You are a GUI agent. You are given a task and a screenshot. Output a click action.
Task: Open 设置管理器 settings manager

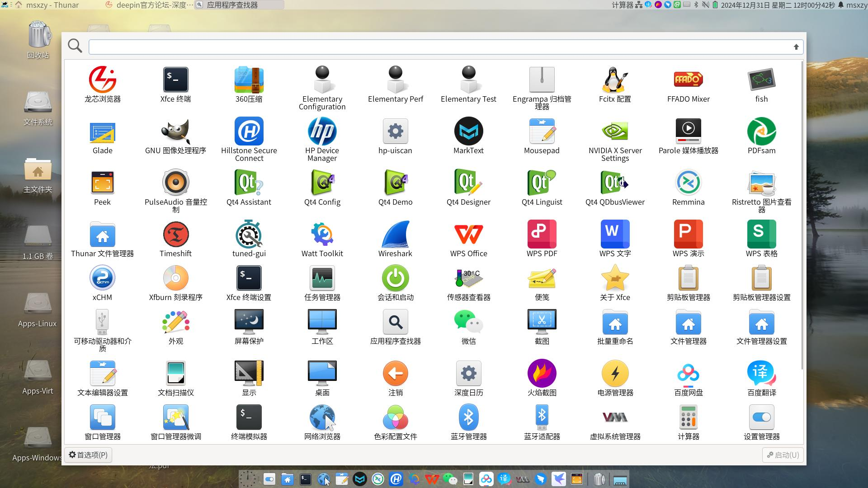(761, 418)
